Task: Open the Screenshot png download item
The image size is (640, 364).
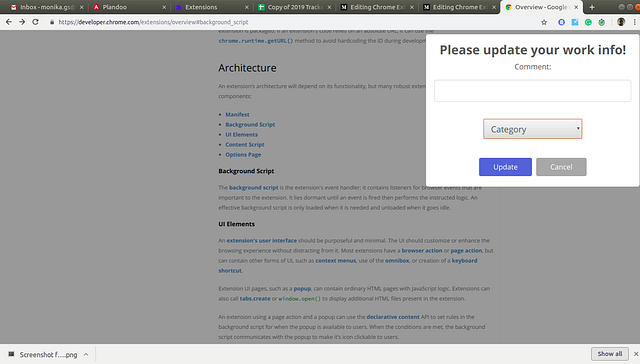Action: pyautogui.click(x=48, y=355)
